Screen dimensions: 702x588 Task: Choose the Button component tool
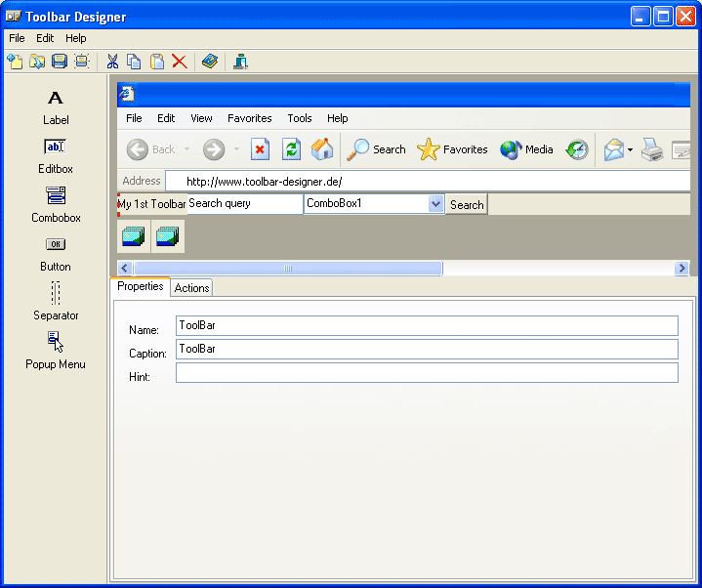coord(56,253)
